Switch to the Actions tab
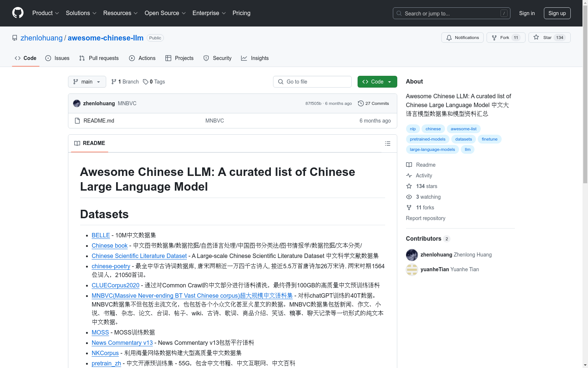Viewport: 588px width, 368px height. (142, 58)
